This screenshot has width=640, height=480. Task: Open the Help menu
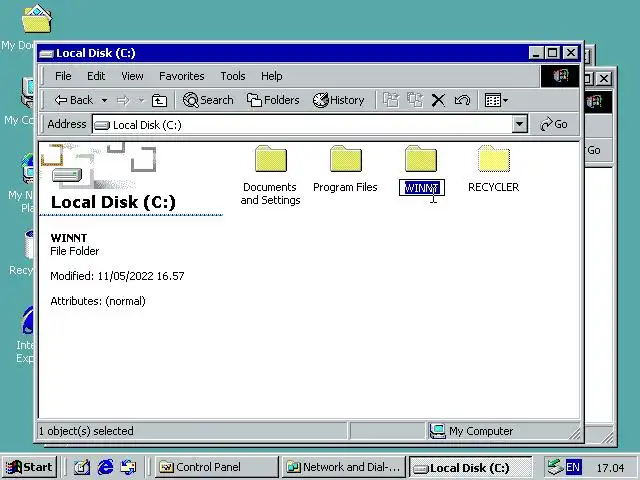coord(271,76)
